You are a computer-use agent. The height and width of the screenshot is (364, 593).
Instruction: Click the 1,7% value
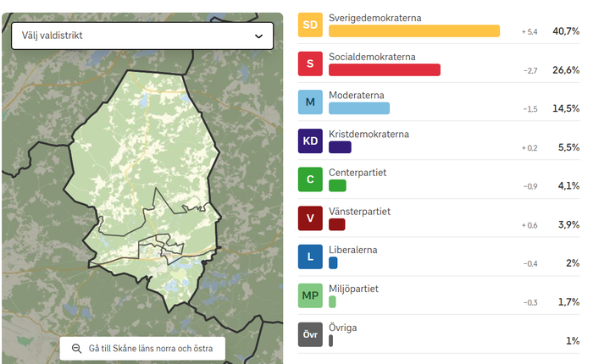[568, 302]
